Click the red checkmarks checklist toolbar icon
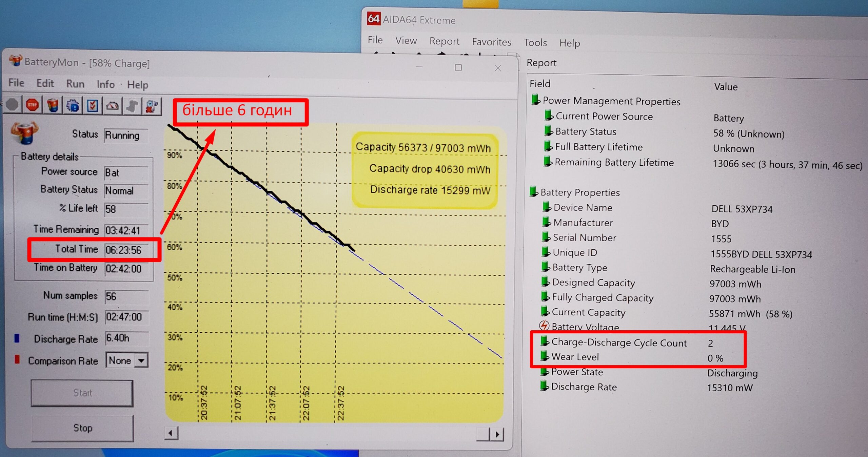 coord(93,106)
